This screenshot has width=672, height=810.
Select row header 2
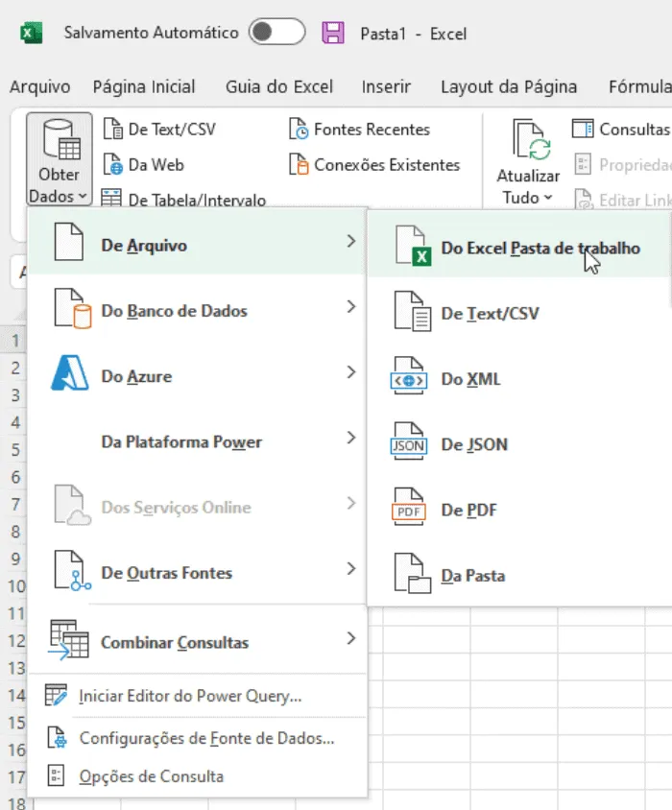(15, 368)
